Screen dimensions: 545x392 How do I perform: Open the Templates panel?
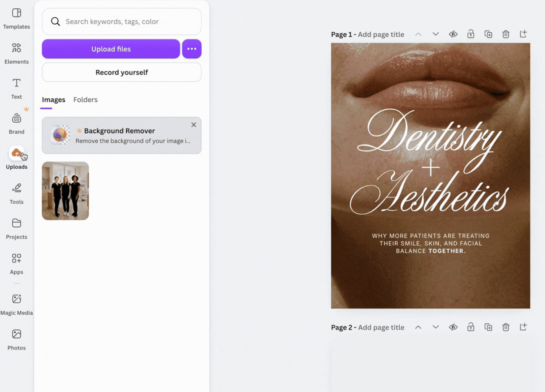pos(16,19)
